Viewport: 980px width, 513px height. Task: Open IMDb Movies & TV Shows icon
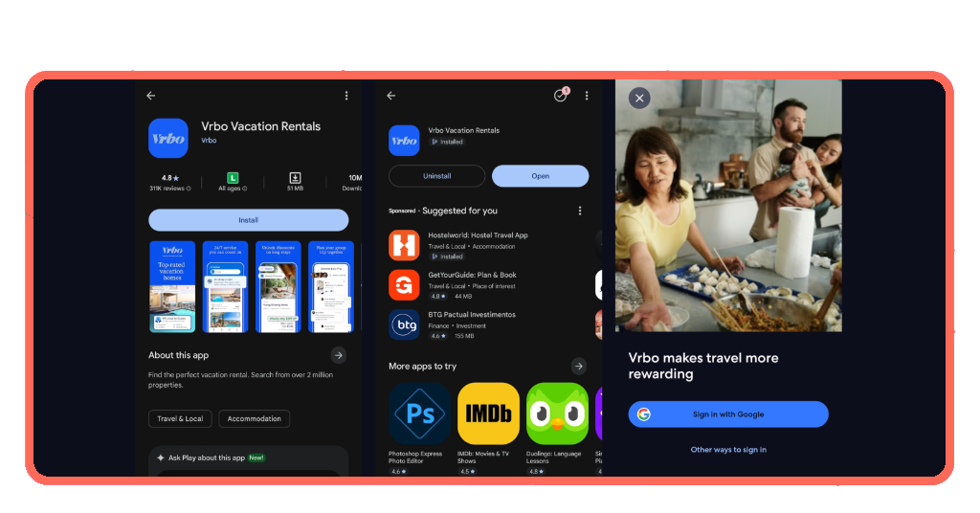click(488, 413)
